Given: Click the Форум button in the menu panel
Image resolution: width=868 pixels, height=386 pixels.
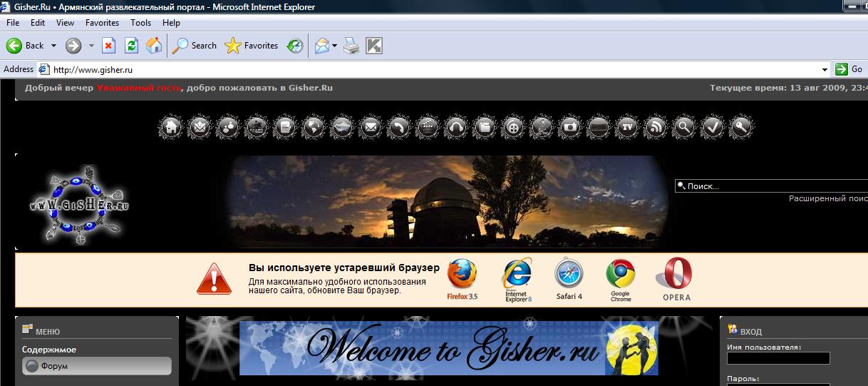Looking at the screenshot, I should click(x=97, y=366).
